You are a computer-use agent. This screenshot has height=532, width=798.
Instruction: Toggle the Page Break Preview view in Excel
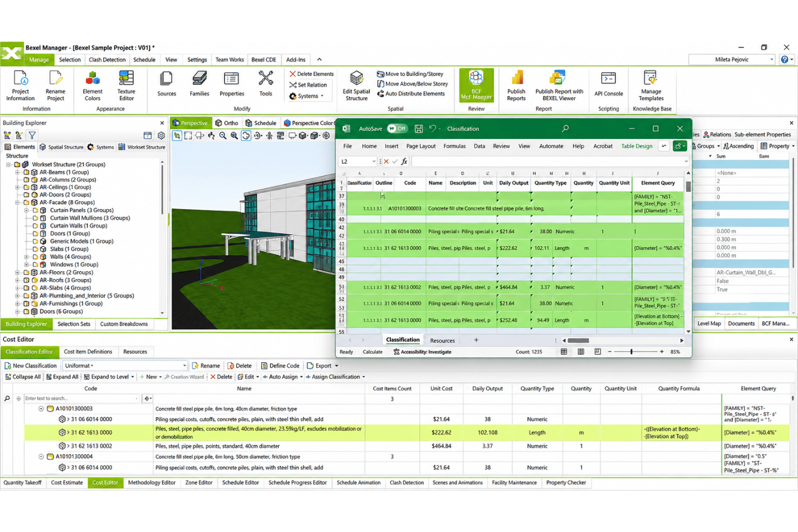597,352
